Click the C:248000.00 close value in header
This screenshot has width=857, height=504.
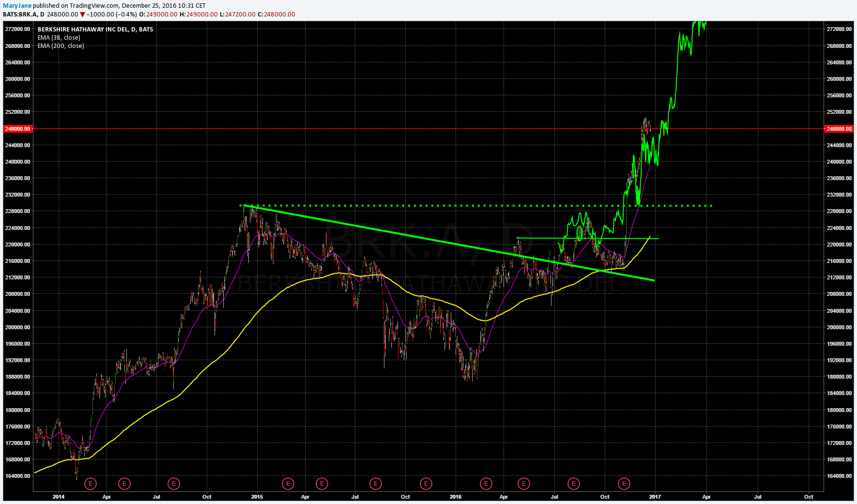click(276, 15)
